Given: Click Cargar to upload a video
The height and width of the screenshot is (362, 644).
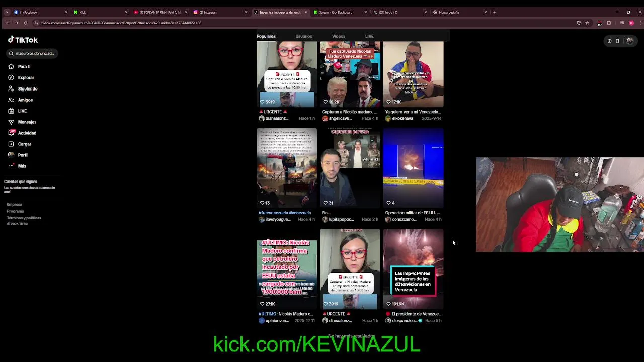Looking at the screenshot, I should pos(20,144).
